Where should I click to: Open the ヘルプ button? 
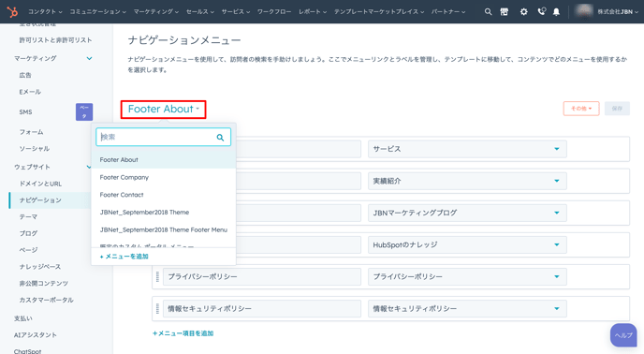click(x=623, y=335)
